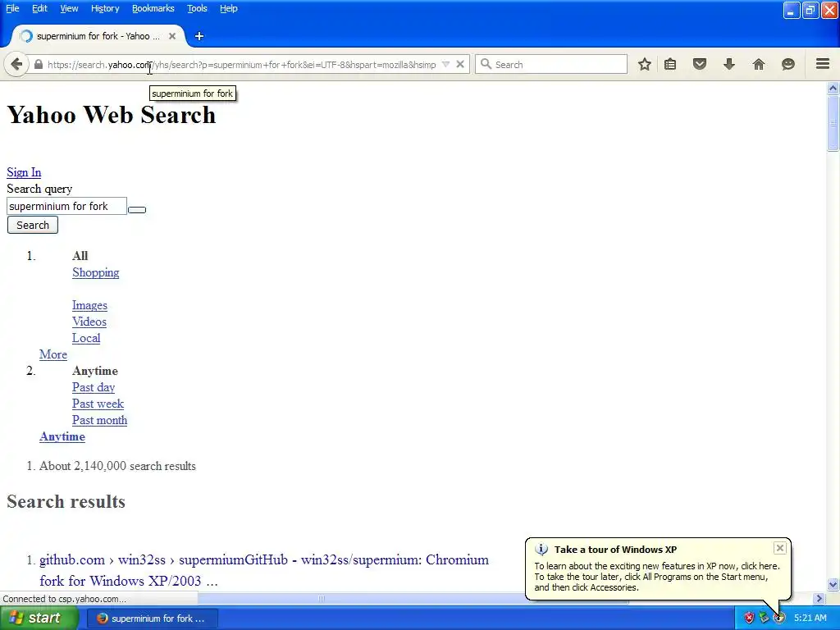Click the green network tray icon
The height and width of the screenshot is (630, 840).
click(764, 619)
